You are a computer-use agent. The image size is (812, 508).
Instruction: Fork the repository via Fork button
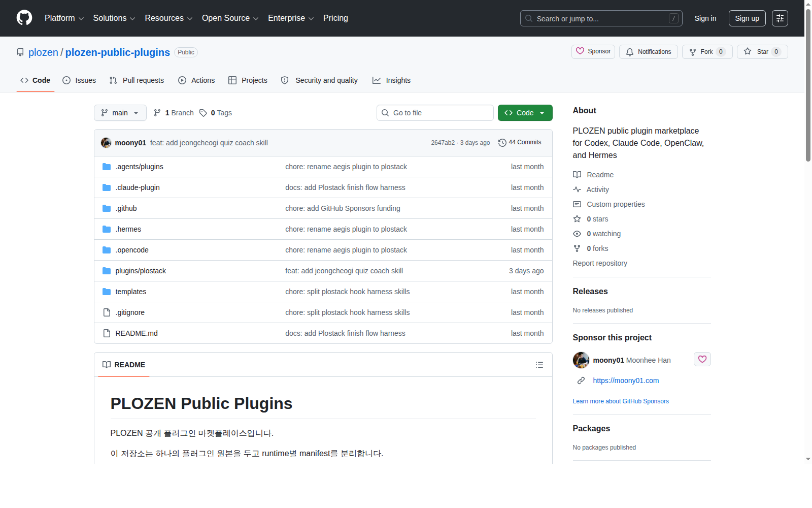click(707, 52)
